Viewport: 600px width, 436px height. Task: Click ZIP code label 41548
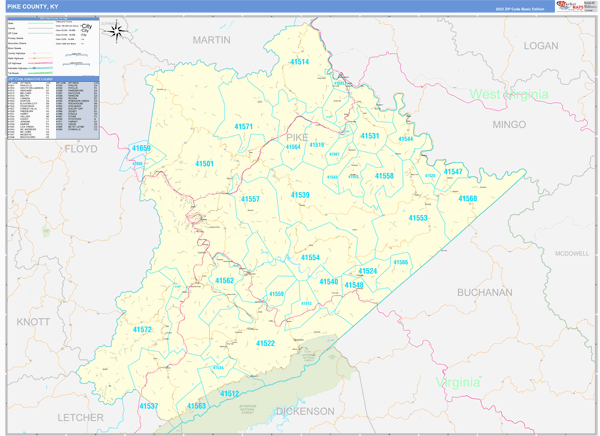coord(354,285)
